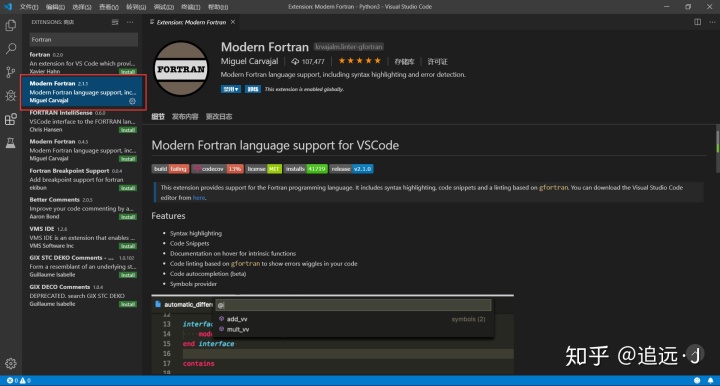This screenshot has width=720, height=386.
Task: Open the Test flask icon view
Action: coord(11,143)
